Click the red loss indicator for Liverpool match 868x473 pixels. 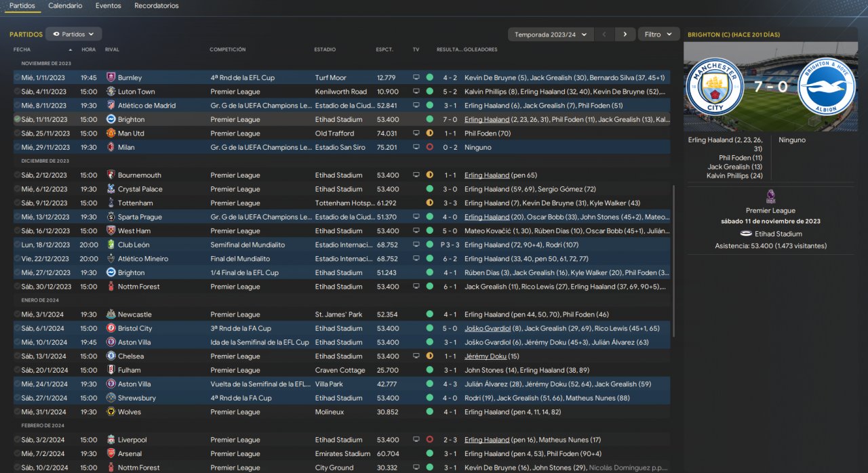tap(429, 440)
